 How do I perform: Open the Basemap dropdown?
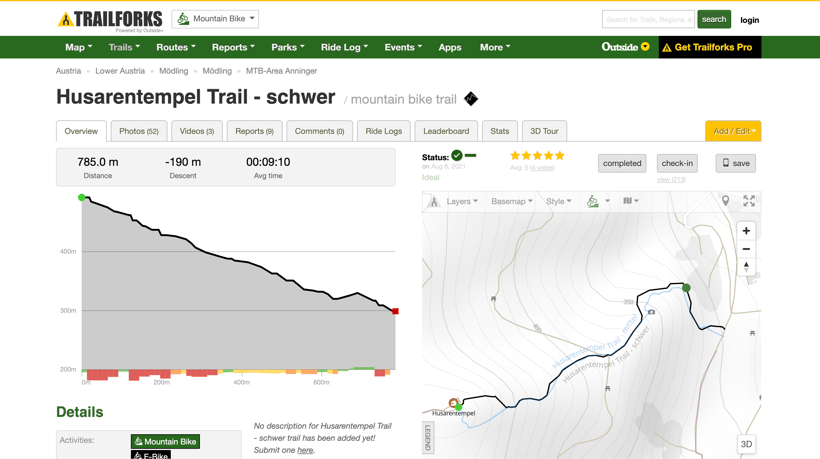pyautogui.click(x=511, y=201)
